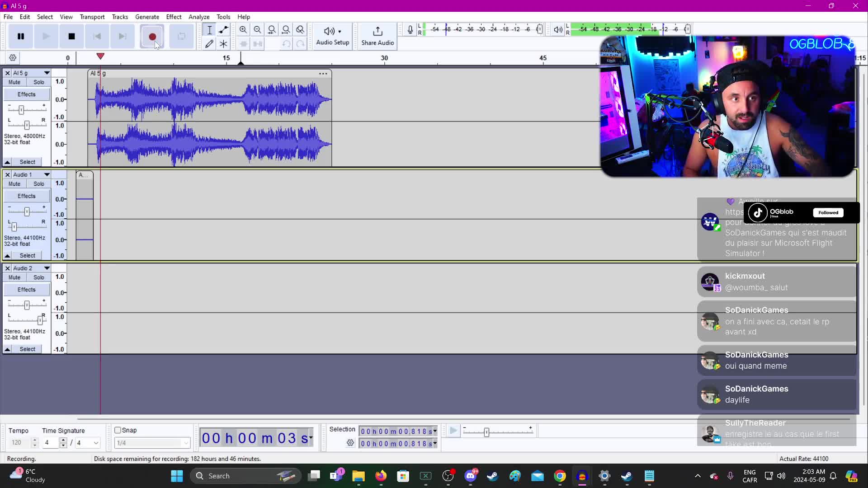Select the Selection (I-beam) tool

click(x=209, y=30)
